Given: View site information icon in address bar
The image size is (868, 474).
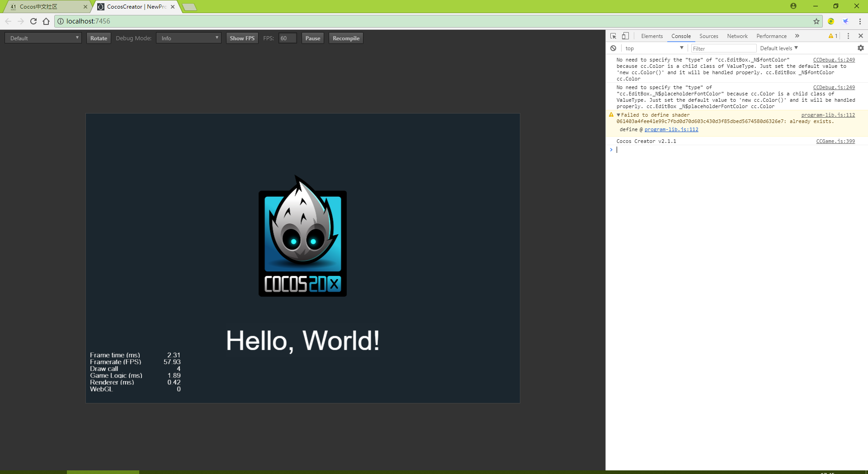Looking at the screenshot, I should (61, 21).
